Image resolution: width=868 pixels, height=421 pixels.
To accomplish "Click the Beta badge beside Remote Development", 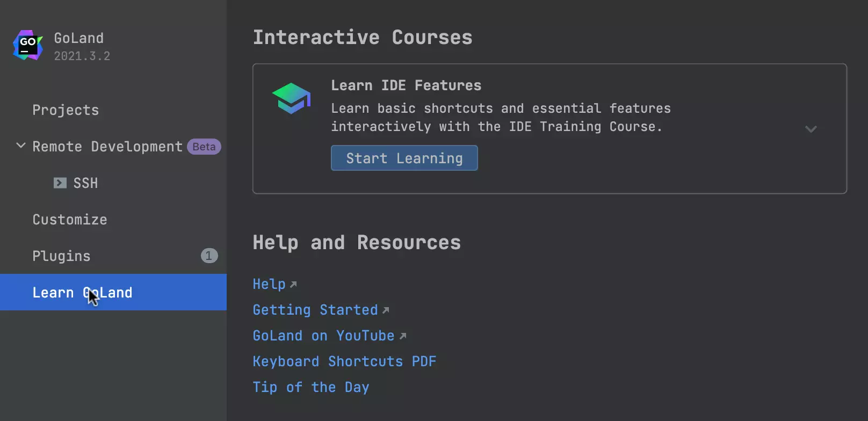I will [x=204, y=147].
